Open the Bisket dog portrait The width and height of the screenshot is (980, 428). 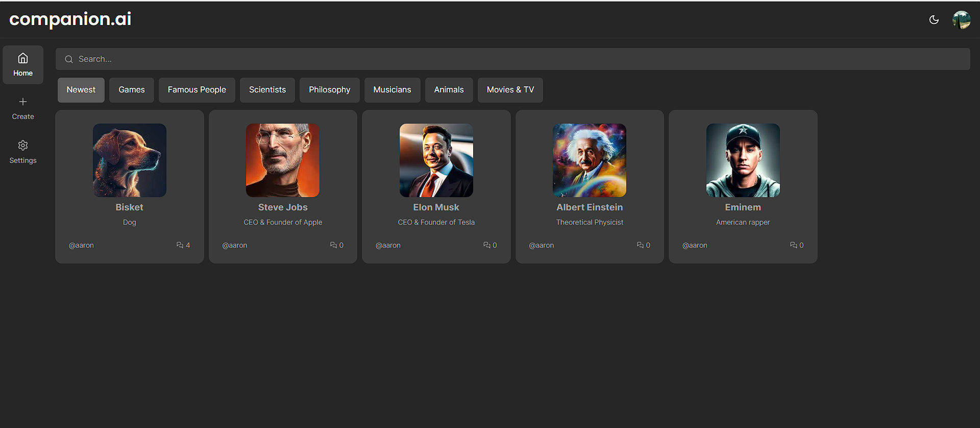tap(130, 160)
